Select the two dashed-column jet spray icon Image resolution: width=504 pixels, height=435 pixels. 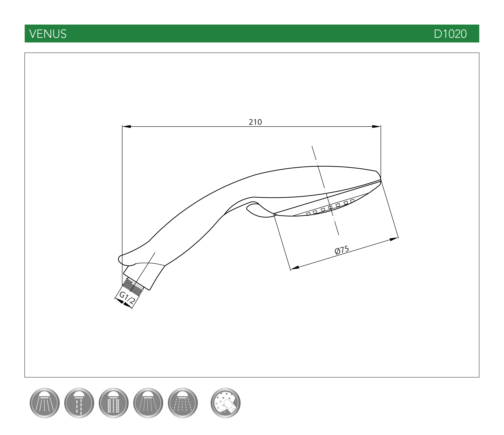(x=79, y=403)
